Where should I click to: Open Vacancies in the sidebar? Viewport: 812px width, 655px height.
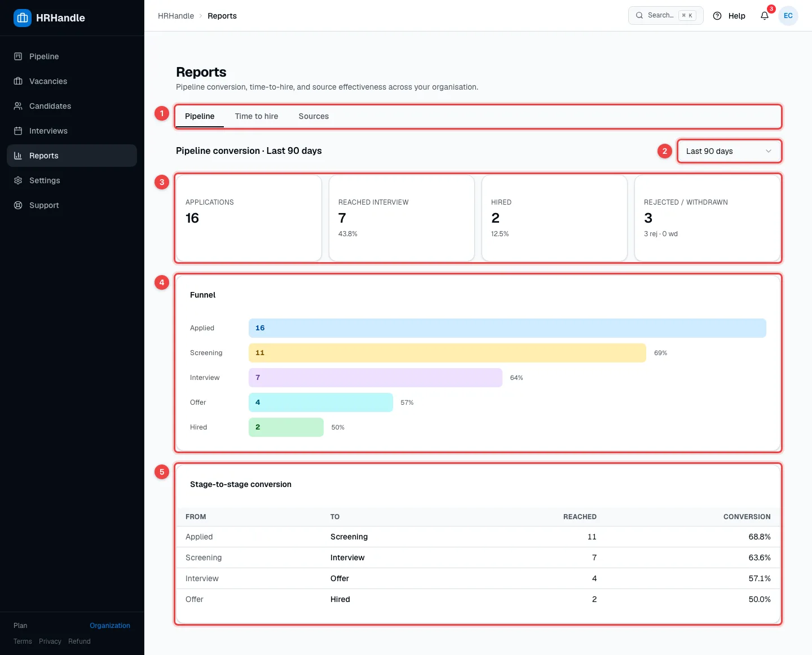tap(72, 81)
